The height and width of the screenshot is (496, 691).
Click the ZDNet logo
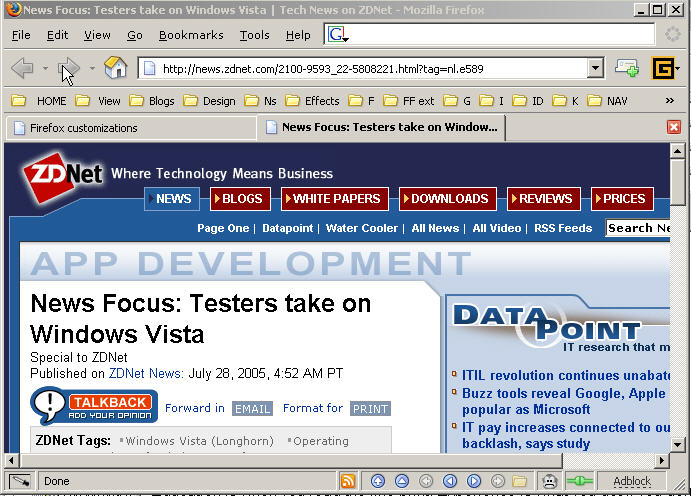coord(63,177)
